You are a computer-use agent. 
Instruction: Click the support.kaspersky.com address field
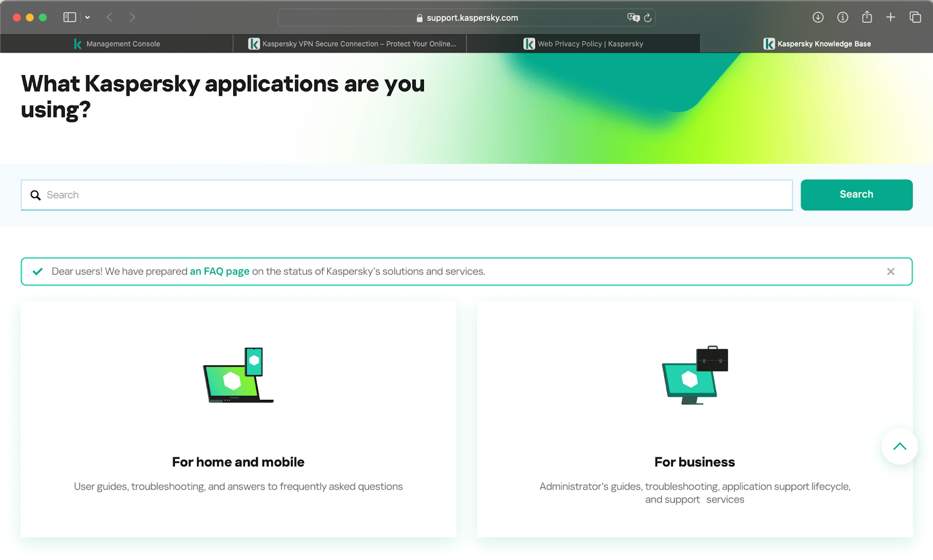click(x=466, y=17)
